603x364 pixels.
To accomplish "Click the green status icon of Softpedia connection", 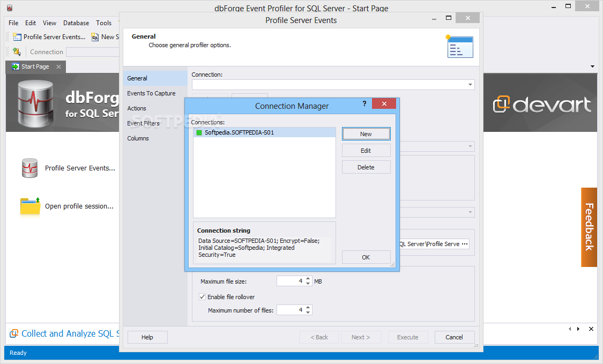I will tap(199, 133).
